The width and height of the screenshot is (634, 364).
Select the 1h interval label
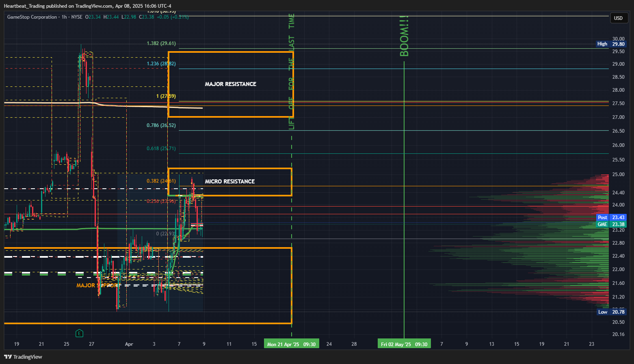point(64,17)
